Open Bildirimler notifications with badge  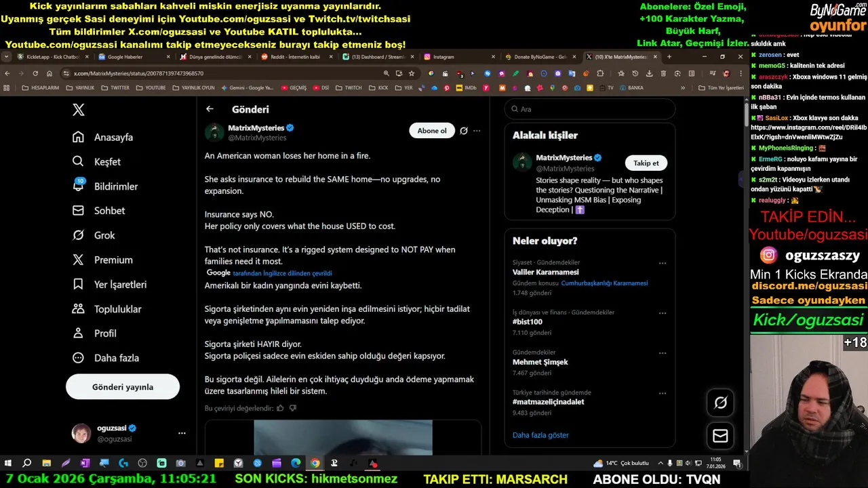pos(105,186)
